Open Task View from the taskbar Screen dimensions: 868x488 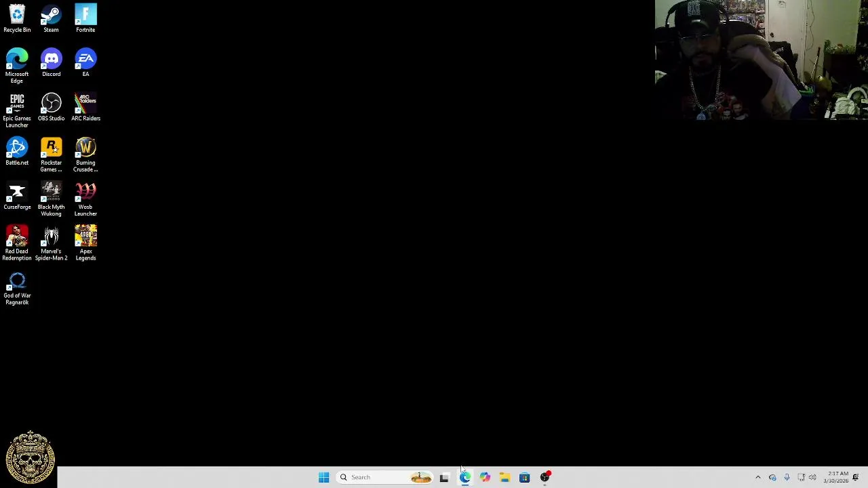click(x=444, y=477)
